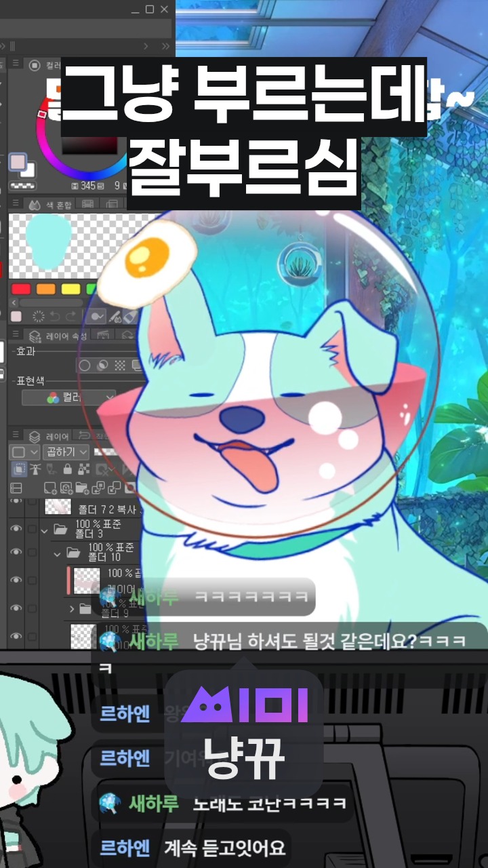488x868 pixels.
Task: Expand docked panels with double chevron
Action: point(166,45)
